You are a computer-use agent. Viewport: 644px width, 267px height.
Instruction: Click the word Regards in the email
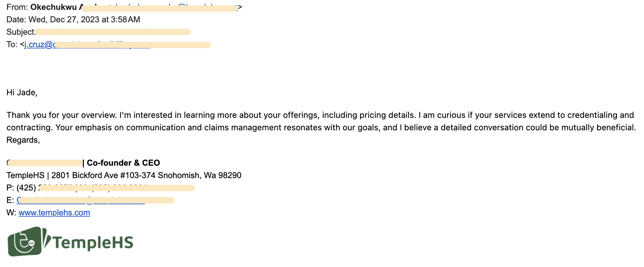pyautogui.click(x=23, y=140)
